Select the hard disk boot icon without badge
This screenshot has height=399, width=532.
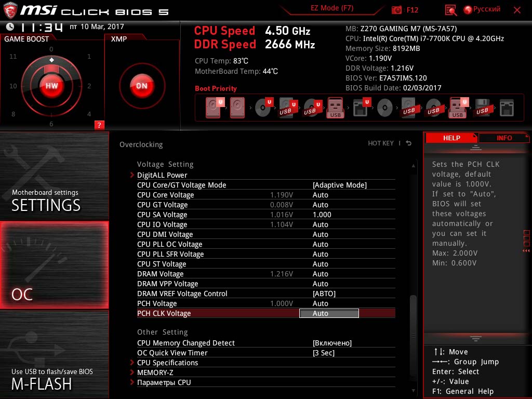click(x=237, y=108)
